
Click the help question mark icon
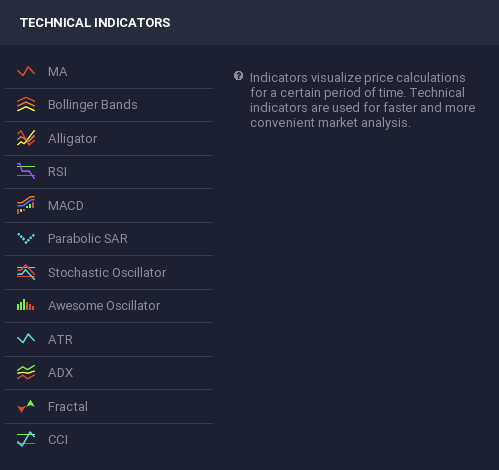(238, 76)
